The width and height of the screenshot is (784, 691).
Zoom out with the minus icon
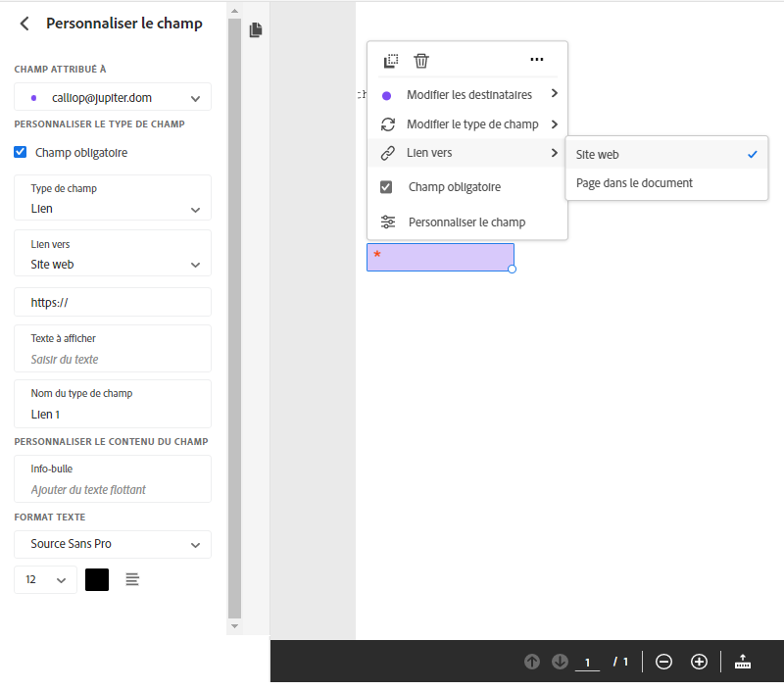(663, 662)
